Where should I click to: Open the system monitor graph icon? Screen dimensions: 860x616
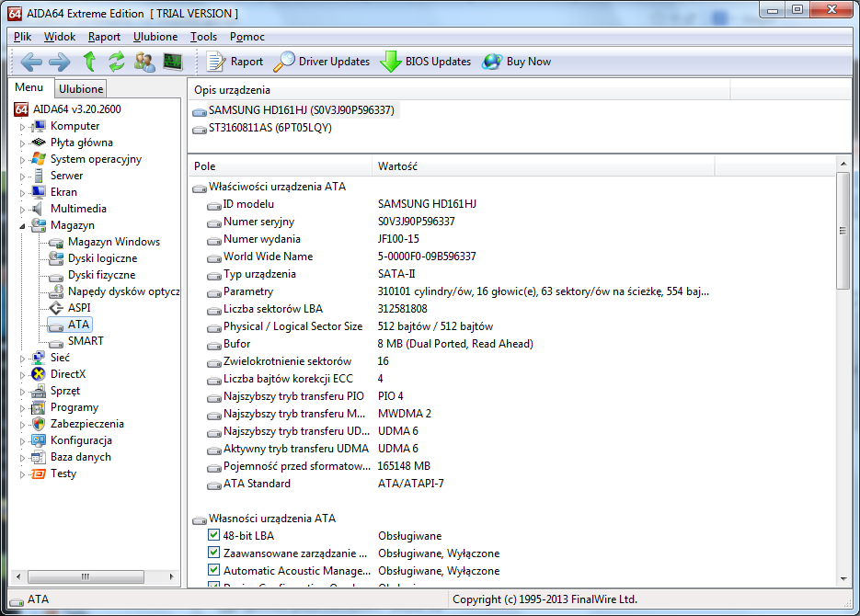pos(173,62)
